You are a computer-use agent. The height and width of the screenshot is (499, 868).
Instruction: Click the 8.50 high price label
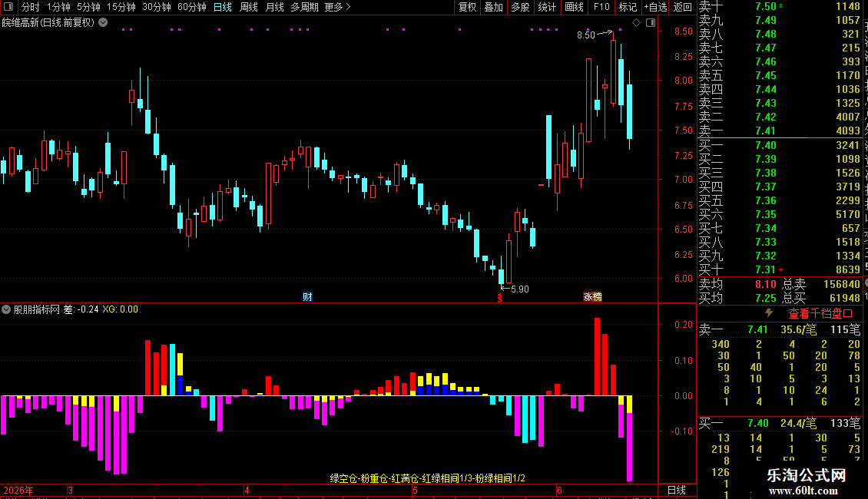pyautogui.click(x=585, y=35)
